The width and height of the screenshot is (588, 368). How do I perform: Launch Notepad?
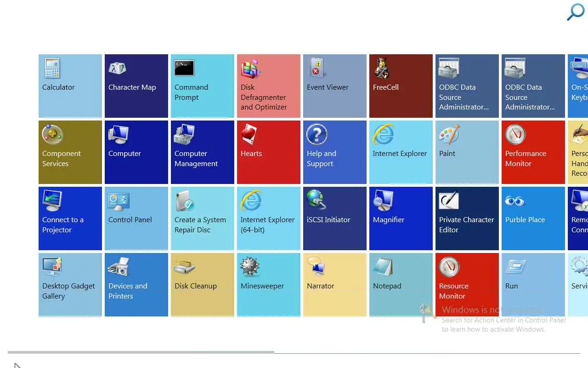click(401, 285)
